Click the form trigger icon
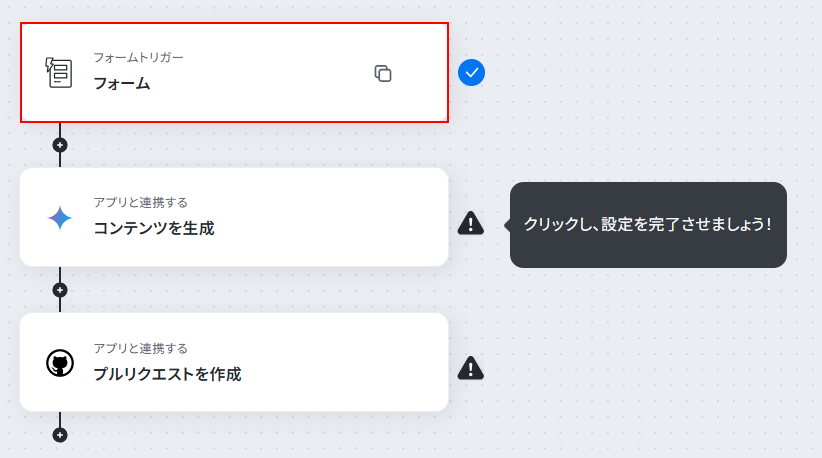 click(x=59, y=73)
